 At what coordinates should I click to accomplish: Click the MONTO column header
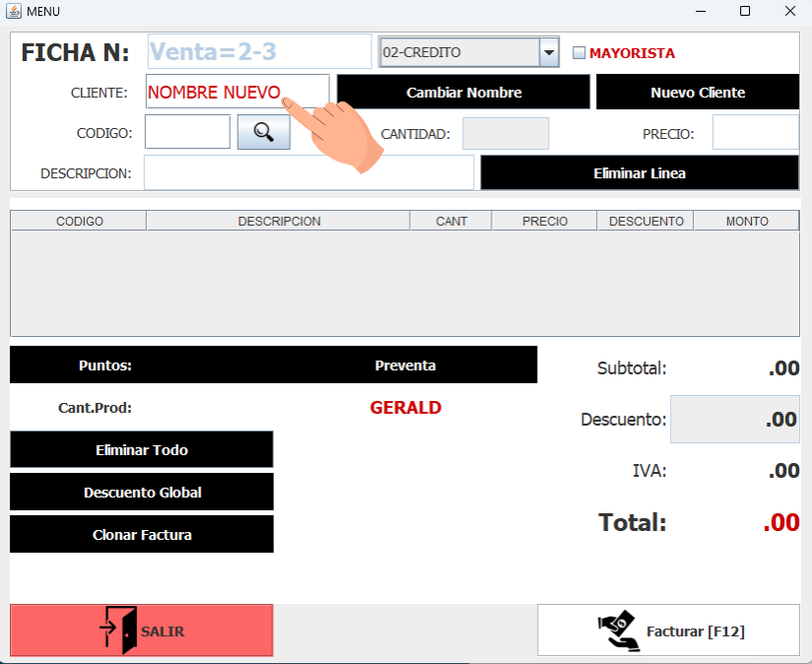(x=746, y=221)
